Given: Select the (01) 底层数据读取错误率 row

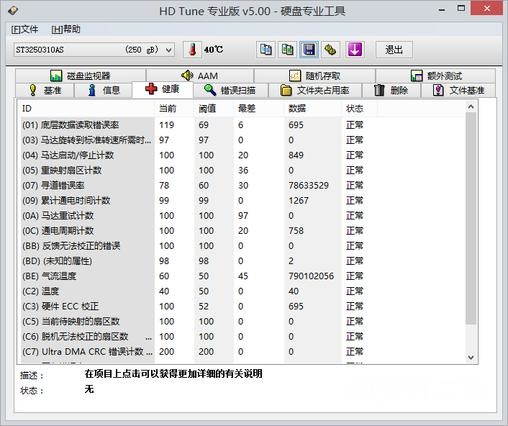Looking at the screenshot, I should pos(193,125).
